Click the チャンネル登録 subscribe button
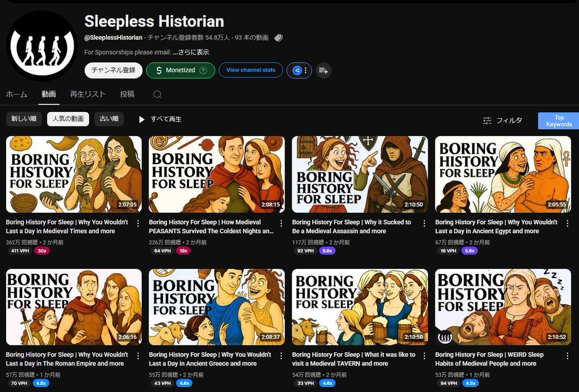Screen dimensions: 579x392 click(113, 70)
